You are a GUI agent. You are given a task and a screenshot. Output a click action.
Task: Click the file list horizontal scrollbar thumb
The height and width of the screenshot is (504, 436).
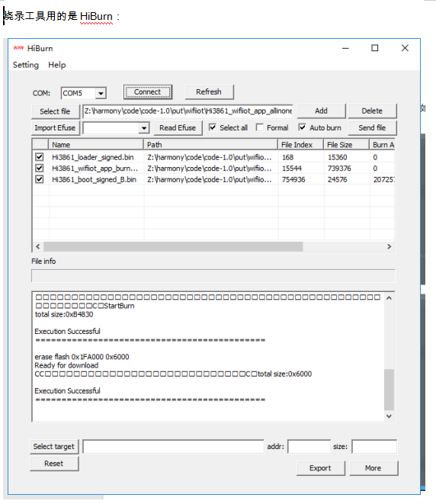point(173,246)
